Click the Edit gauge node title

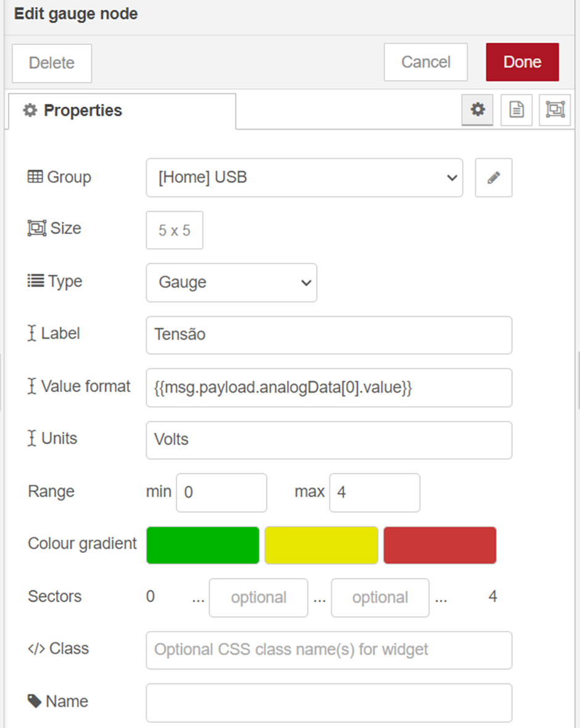tap(76, 14)
